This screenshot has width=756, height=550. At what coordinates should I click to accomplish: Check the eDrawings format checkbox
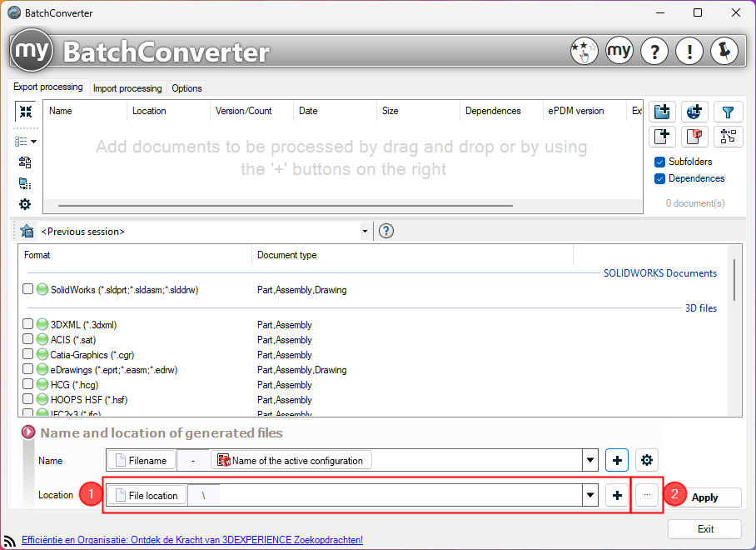click(28, 368)
